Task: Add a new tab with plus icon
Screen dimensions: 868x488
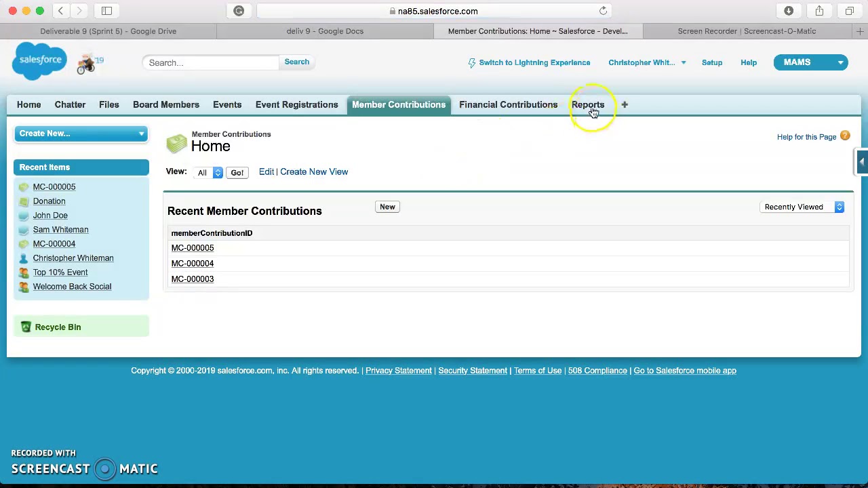Action: 625,105
